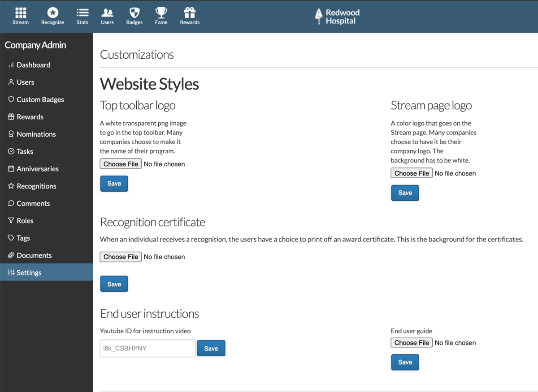This screenshot has width=538, height=392.
Task: Open the Badges section
Action: 134,16
